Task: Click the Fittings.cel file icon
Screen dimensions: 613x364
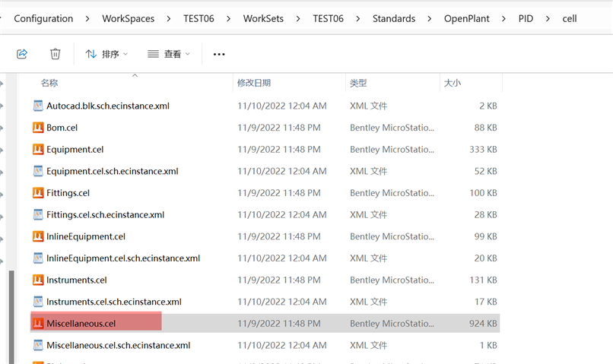Action: 38,193
